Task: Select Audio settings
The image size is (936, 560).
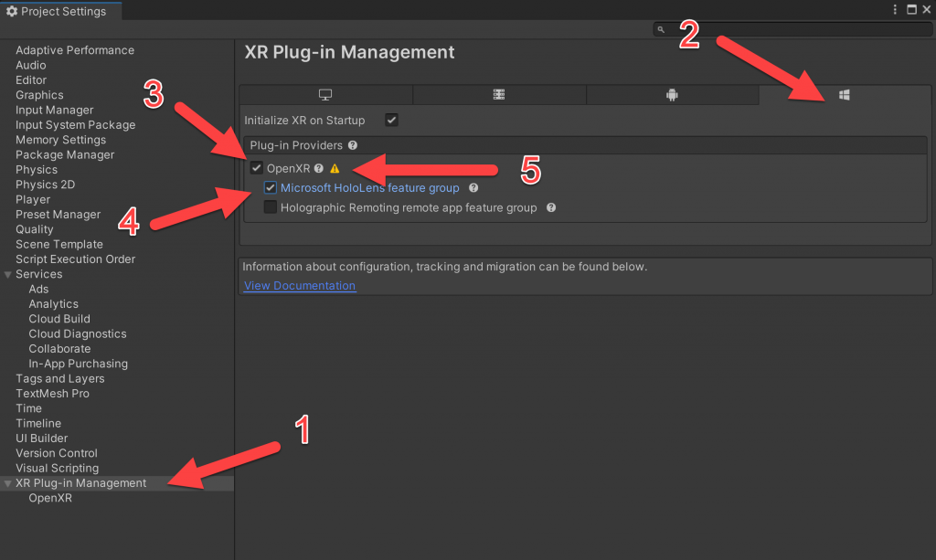Action: (x=30, y=65)
